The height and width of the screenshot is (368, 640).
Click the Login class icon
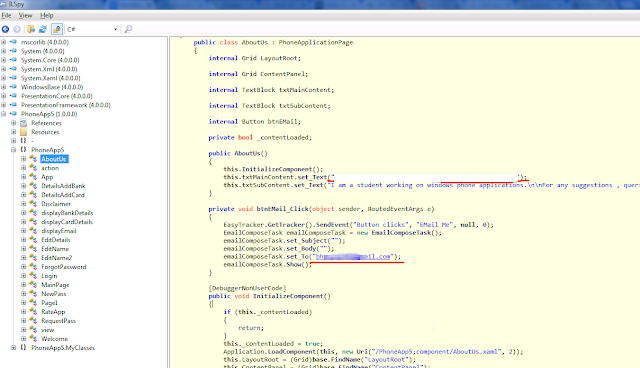click(33, 275)
